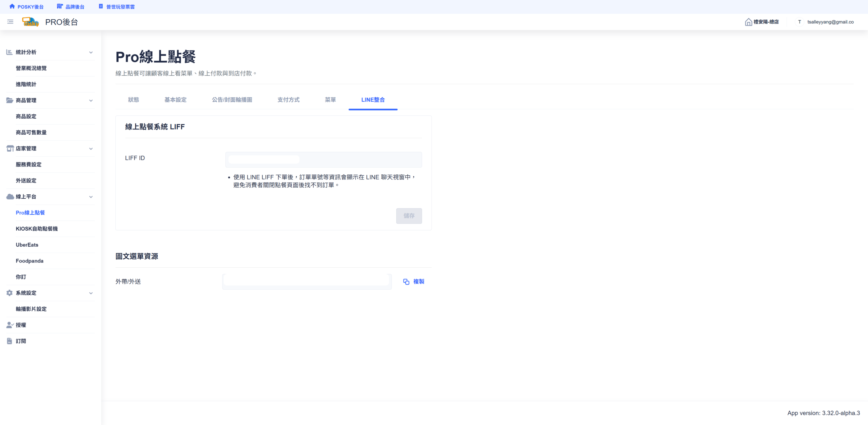Open KIOSK自助點餐機 in sidebar
868x425 pixels.
click(x=37, y=229)
